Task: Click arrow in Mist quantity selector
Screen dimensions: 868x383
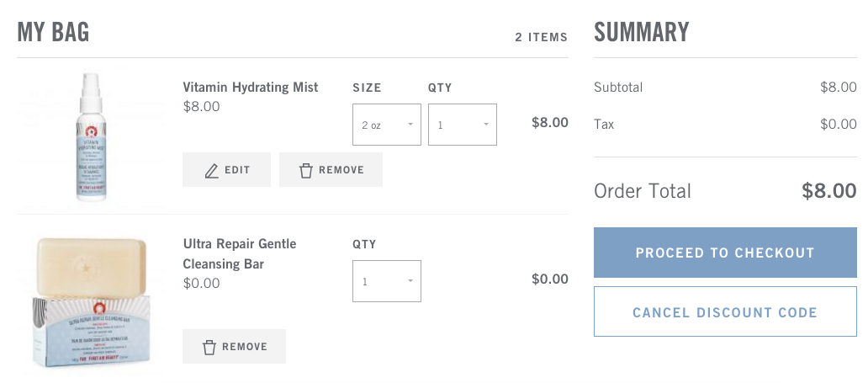Action: 486,125
